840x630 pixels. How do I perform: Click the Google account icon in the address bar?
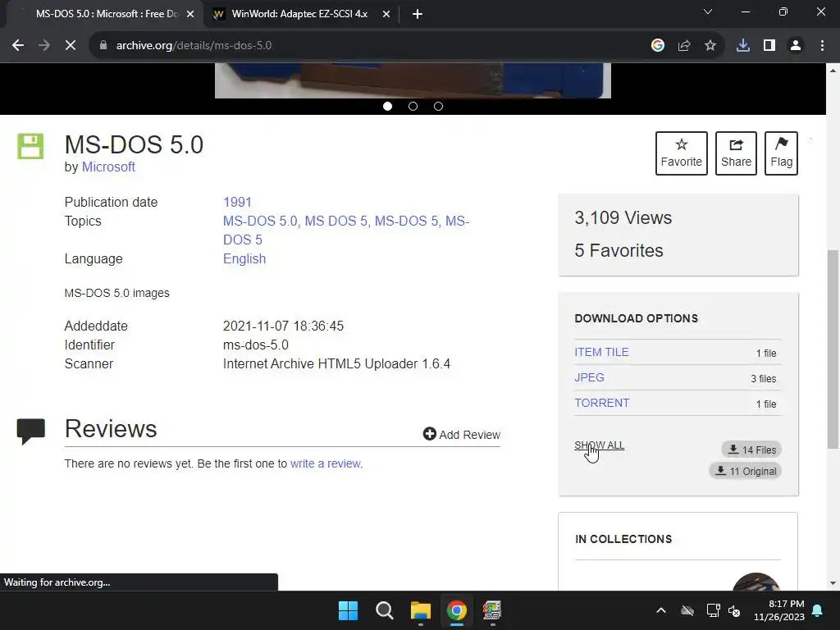pos(658,46)
